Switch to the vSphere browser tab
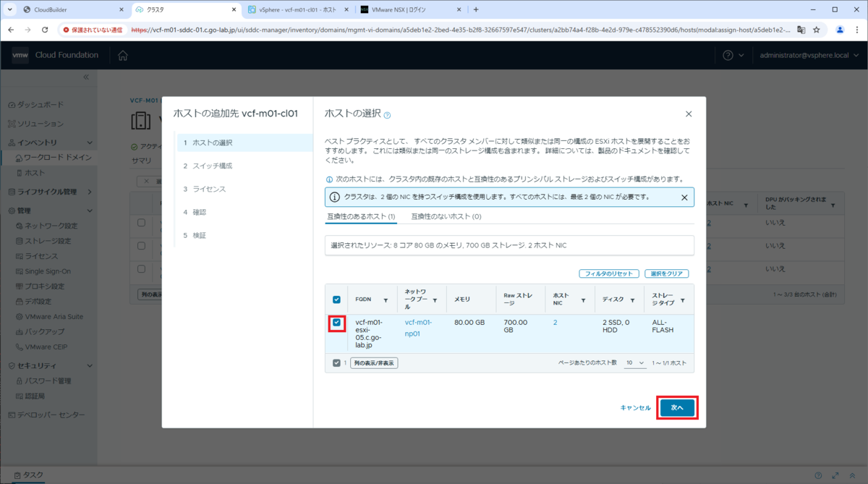The height and width of the screenshot is (484, 868). point(298,9)
